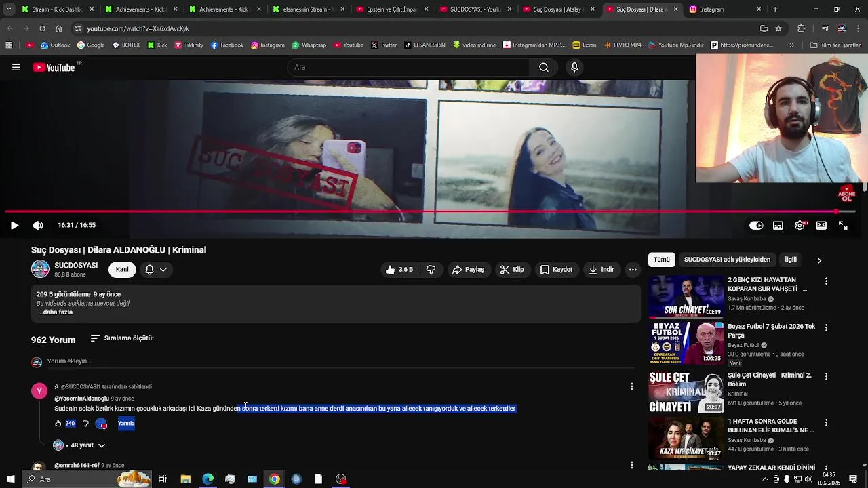Screen dimensions: 868x488
Task: Open more actions ellipsis below video
Action: pyautogui.click(x=633, y=270)
